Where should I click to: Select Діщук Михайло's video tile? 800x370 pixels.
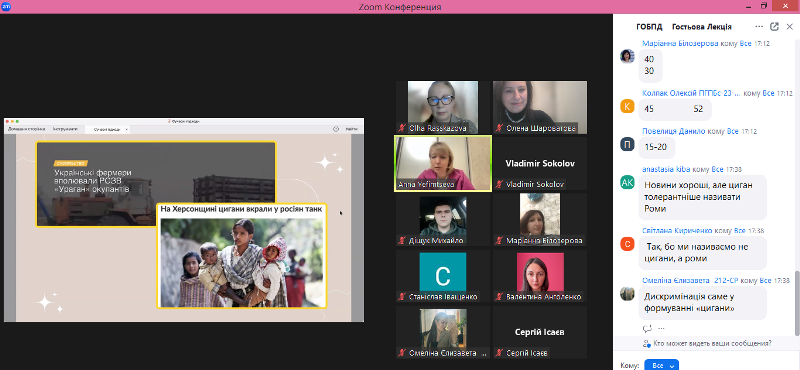click(443, 219)
